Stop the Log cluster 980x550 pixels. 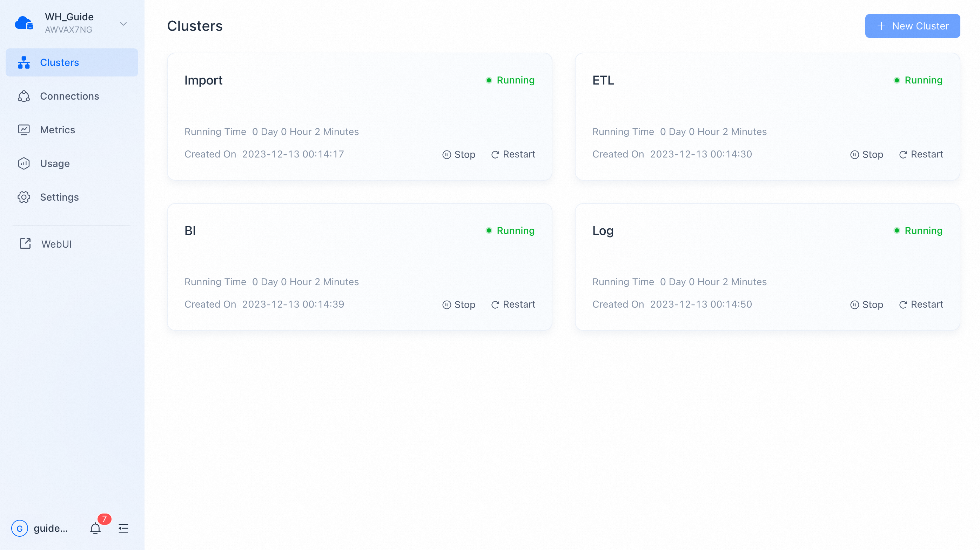867,304
